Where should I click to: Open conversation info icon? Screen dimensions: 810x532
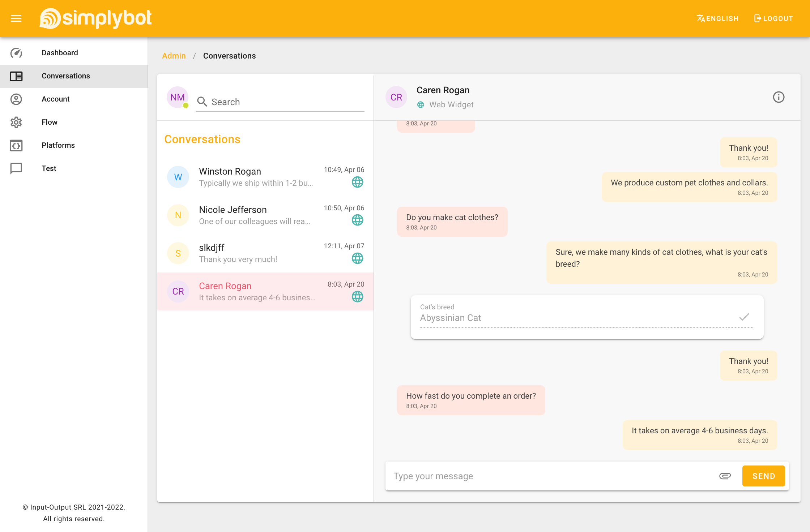tap(779, 97)
